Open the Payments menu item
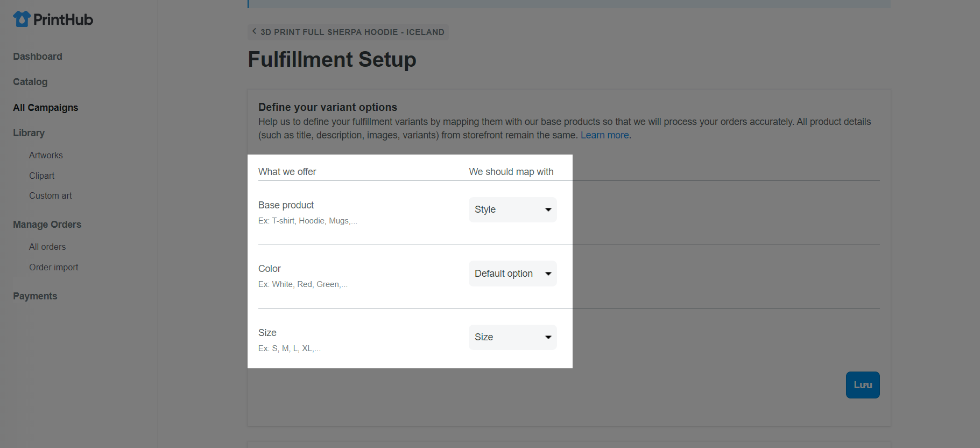980x448 pixels. click(35, 296)
